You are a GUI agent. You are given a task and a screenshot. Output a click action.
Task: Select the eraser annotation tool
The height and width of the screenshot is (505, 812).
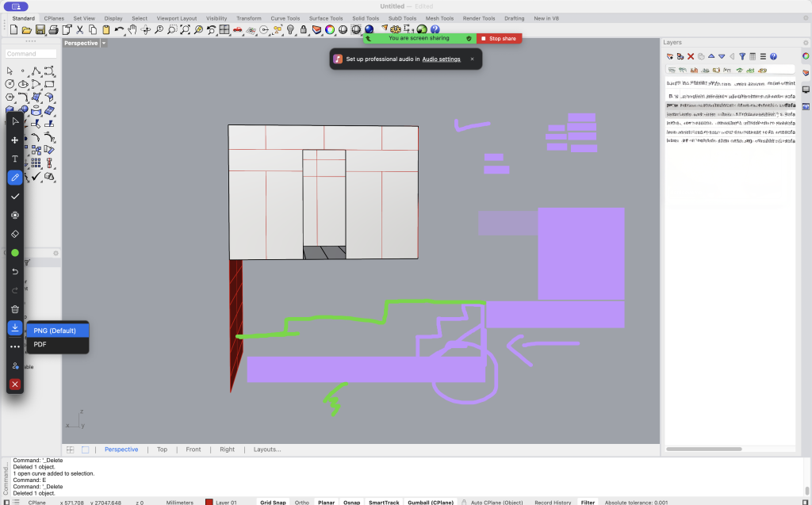(15, 234)
